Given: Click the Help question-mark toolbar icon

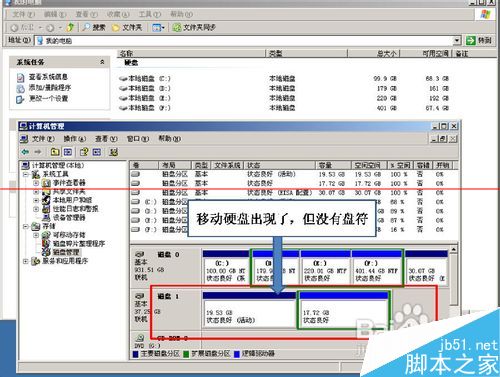Looking at the screenshot, I should click(84, 152).
